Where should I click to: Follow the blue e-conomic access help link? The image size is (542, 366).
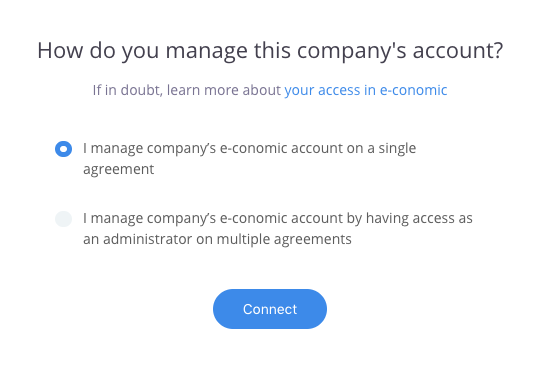(x=366, y=90)
